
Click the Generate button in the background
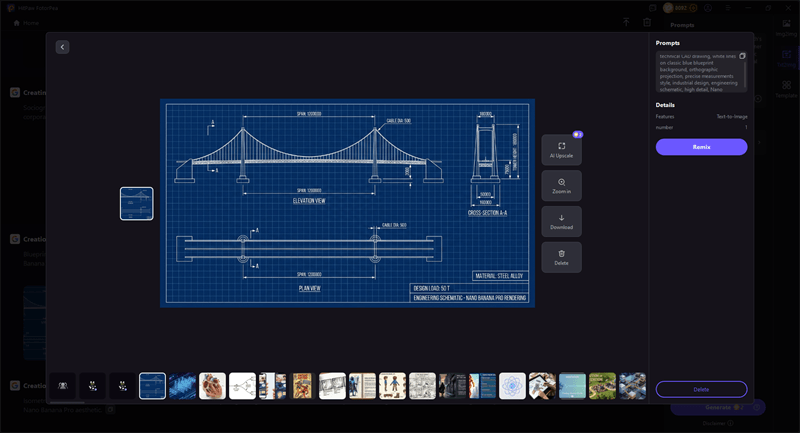pyautogui.click(x=718, y=407)
